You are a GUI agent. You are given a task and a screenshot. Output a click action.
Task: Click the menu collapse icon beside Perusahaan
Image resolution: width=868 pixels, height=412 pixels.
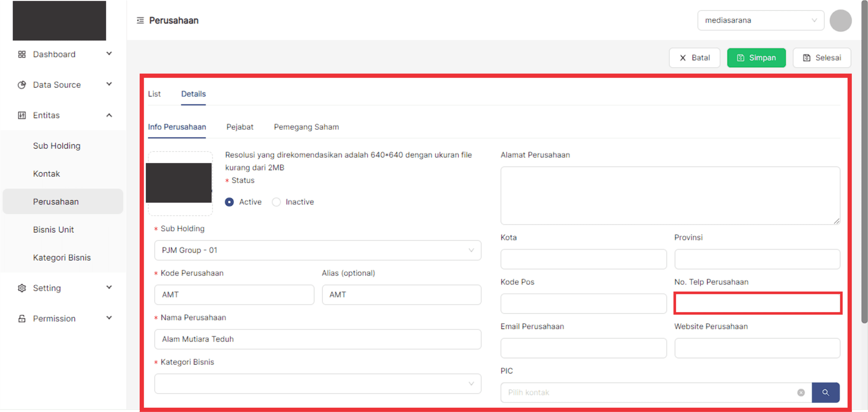pyautogui.click(x=140, y=20)
